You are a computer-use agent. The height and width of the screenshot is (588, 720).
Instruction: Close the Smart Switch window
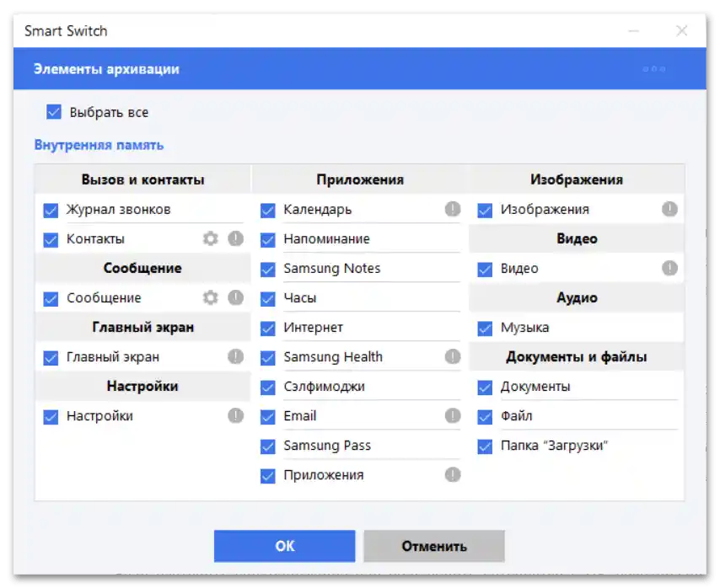pyautogui.click(x=682, y=30)
